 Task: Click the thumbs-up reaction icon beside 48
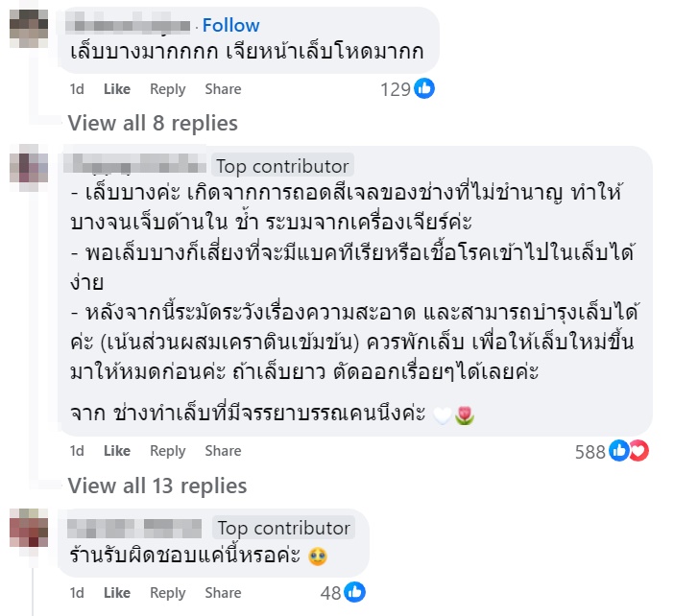click(355, 592)
